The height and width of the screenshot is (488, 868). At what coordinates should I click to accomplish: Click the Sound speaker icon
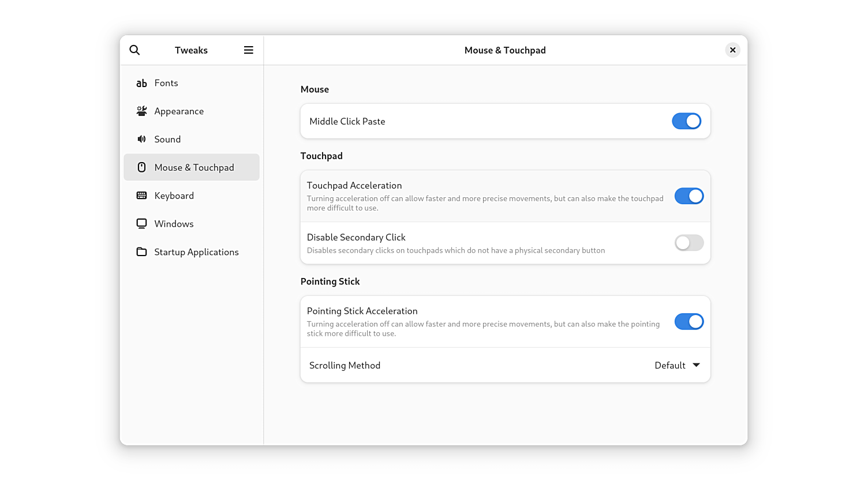click(141, 139)
